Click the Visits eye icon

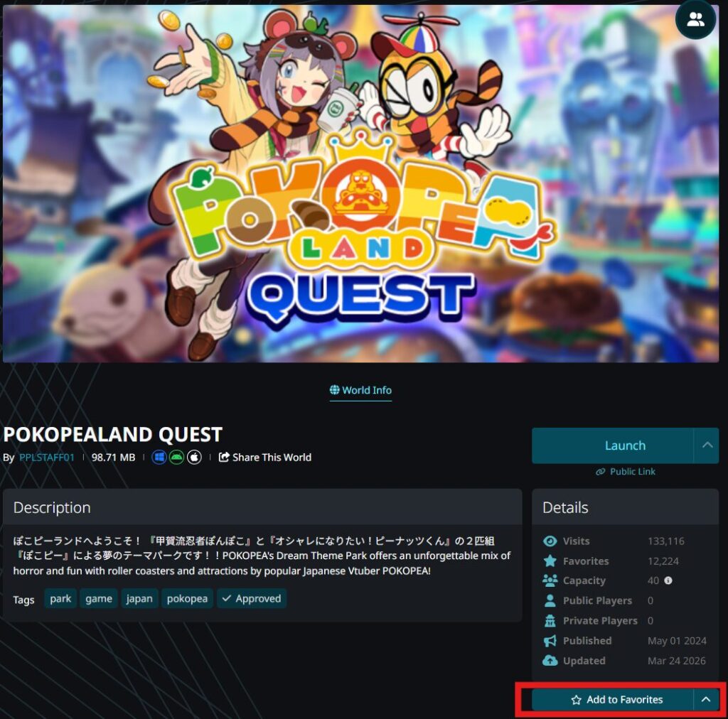coord(550,541)
